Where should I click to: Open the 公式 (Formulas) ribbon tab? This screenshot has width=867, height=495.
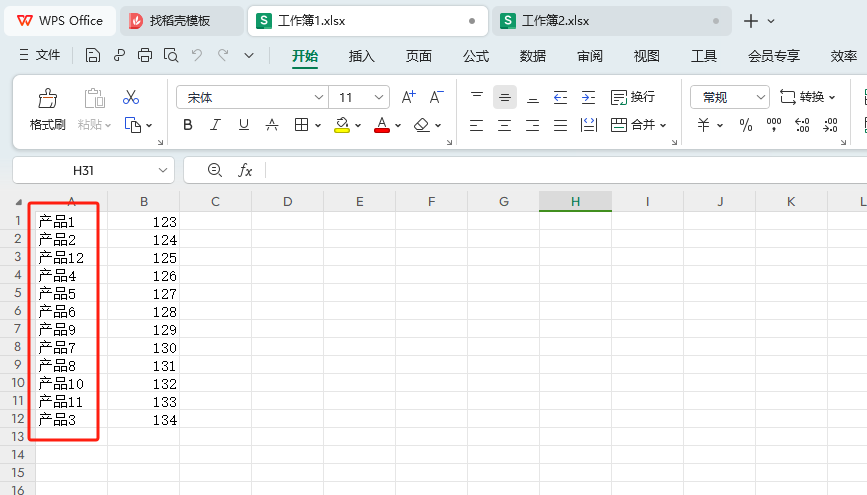475,56
